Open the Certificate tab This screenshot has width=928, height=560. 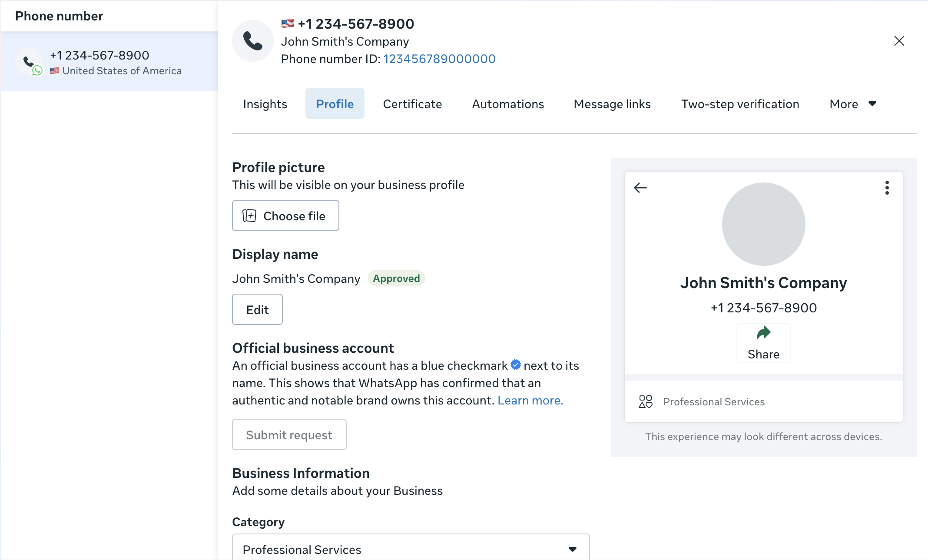[x=412, y=104]
